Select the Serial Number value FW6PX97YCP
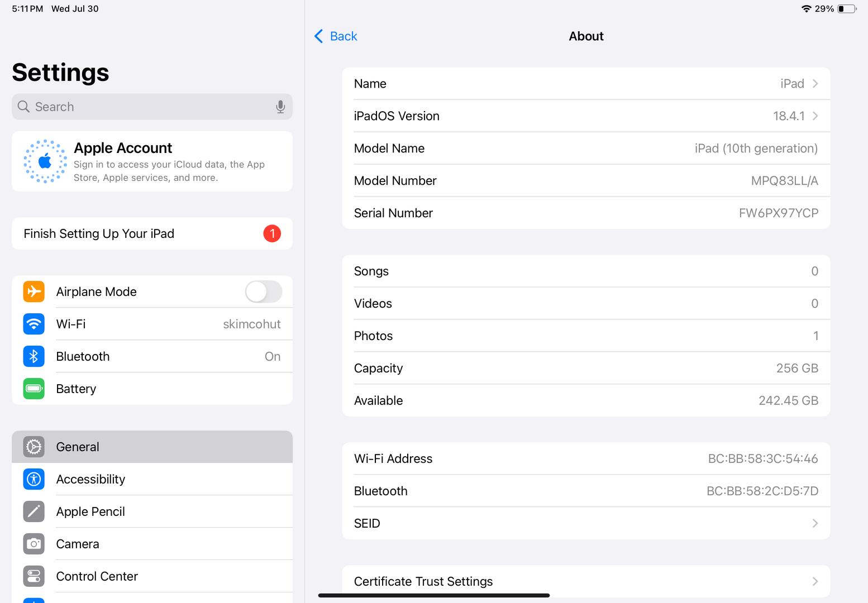Image resolution: width=868 pixels, height=603 pixels. (x=779, y=213)
